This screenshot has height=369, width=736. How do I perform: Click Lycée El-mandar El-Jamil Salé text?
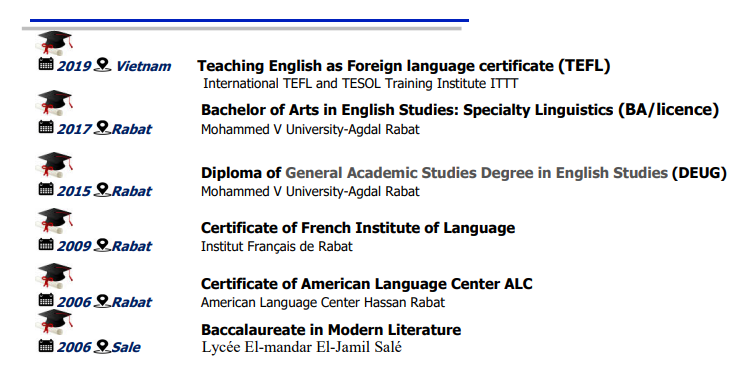click(302, 347)
